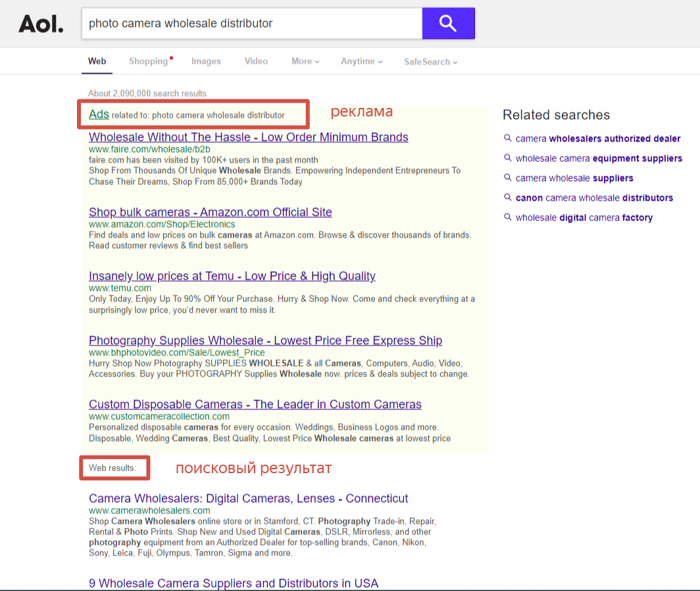Click www.bhphotovideo.com/Sale/Lowest_Price URL
700x591 pixels.
[177, 353]
